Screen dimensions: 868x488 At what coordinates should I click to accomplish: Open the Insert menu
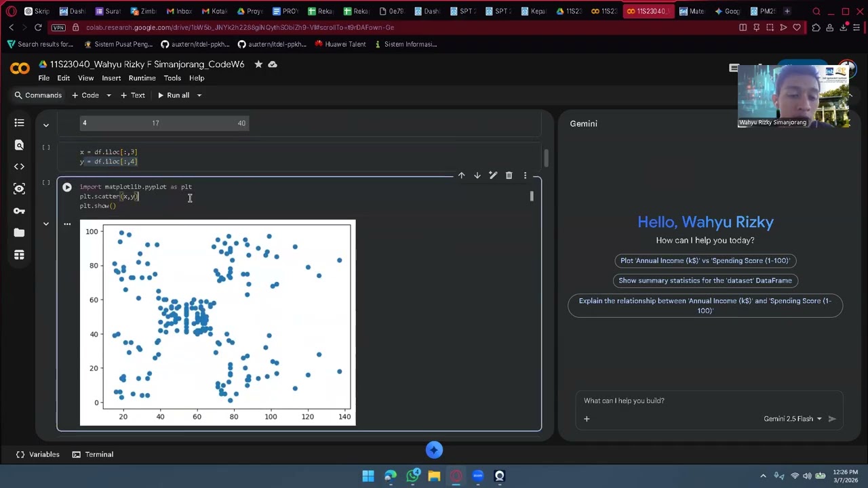tap(111, 78)
